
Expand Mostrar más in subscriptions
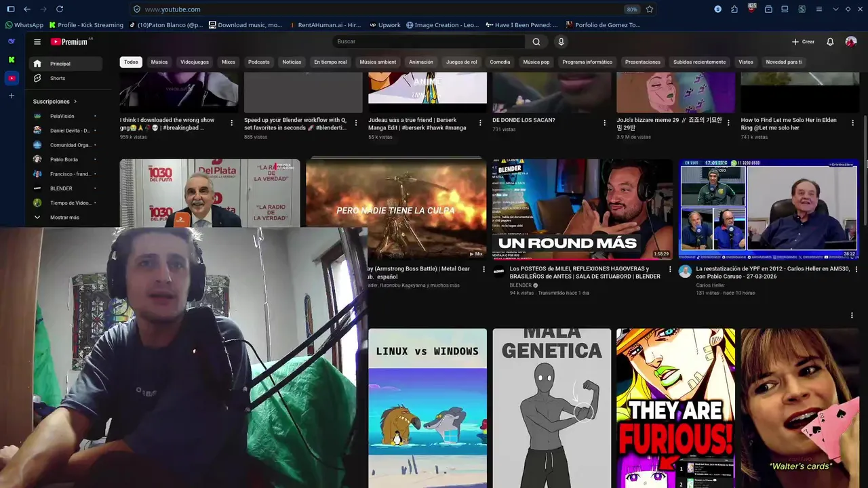[66, 218]
